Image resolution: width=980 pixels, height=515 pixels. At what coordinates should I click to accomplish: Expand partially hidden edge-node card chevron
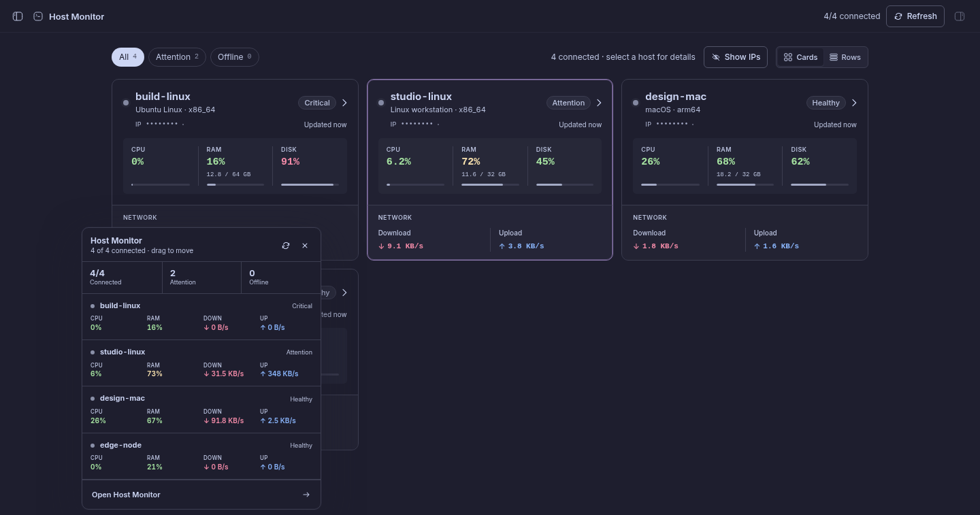coord(344,293)
